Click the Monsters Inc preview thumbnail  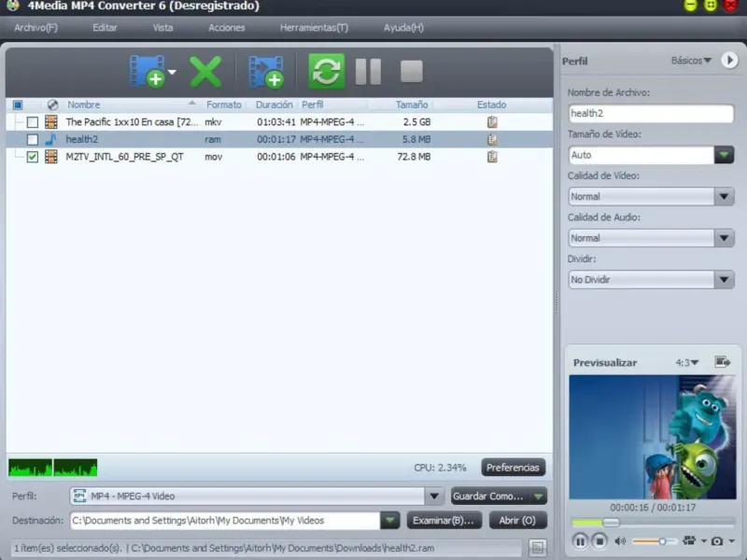click(652, 437)
